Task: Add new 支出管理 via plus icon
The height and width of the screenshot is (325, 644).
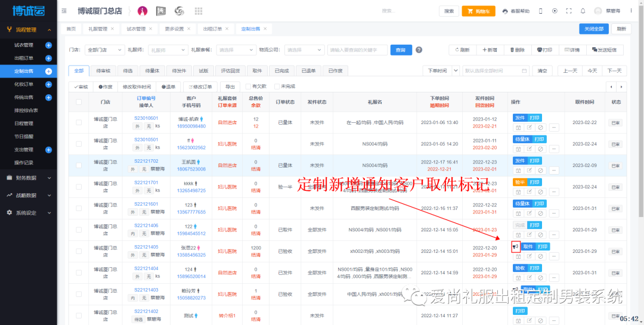Action: (x=48, y=150)
